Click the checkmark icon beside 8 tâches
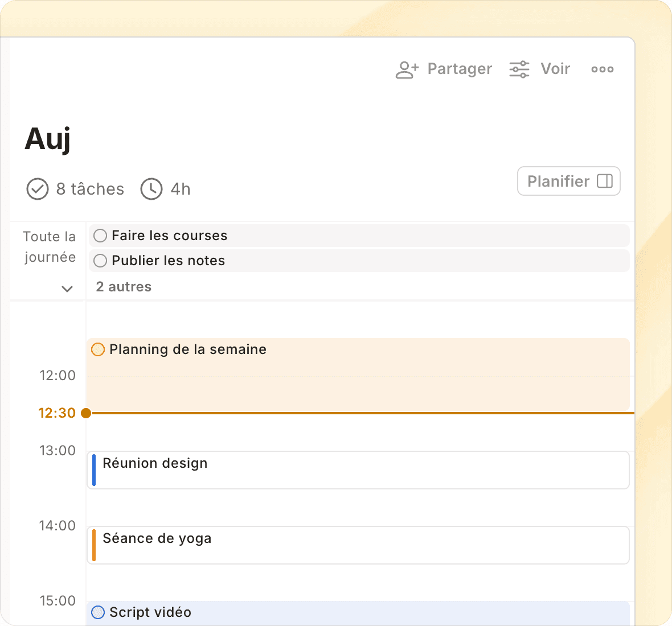Viewport: 672px width, 626px height. point(38,189)
